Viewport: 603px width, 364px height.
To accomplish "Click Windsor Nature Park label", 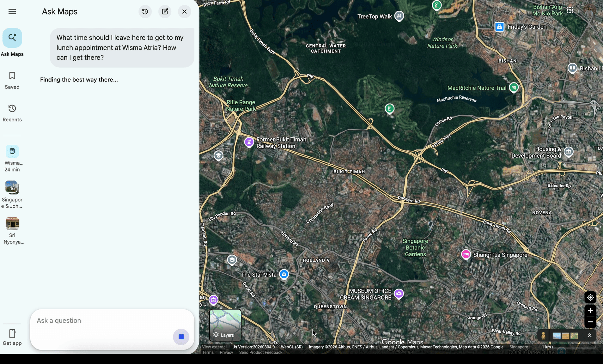I will 442,43.
